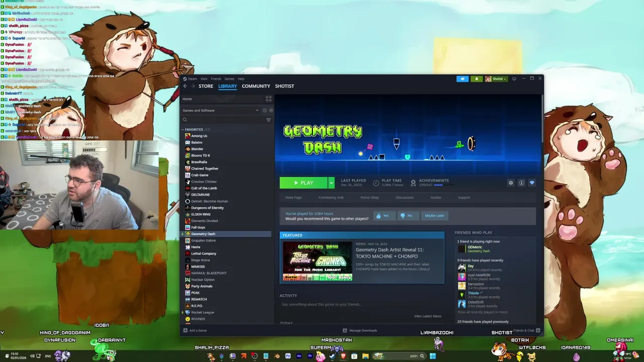644x362 pixels.
Task: Click the game page vertical scrollbar
Action: (542, 118)
